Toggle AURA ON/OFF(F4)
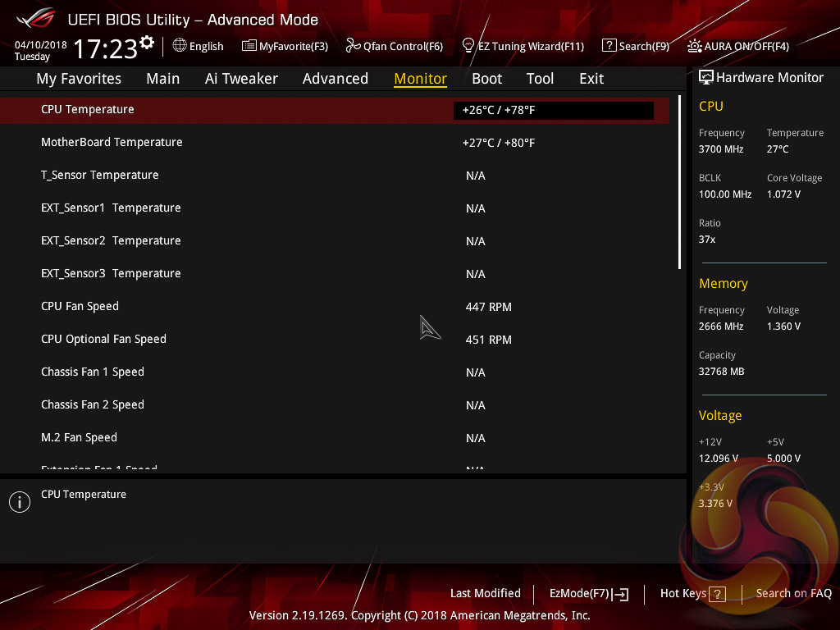Viewport: 840px width, 630px height. [x=738, y=46]
